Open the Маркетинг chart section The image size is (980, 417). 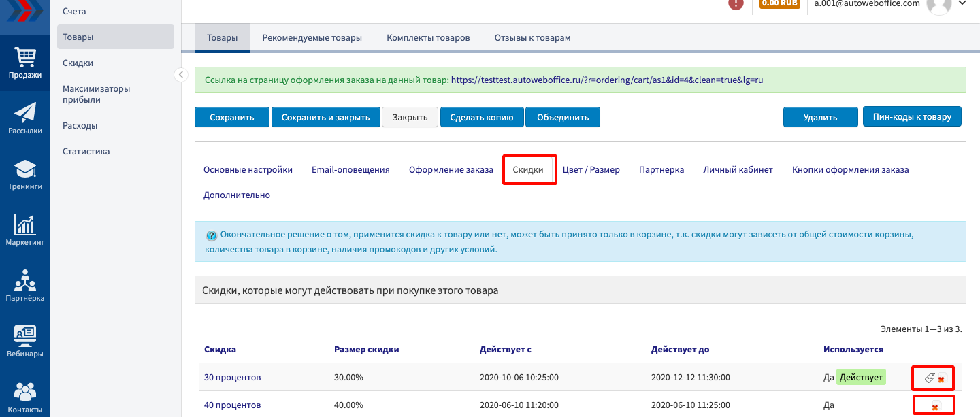25,230
